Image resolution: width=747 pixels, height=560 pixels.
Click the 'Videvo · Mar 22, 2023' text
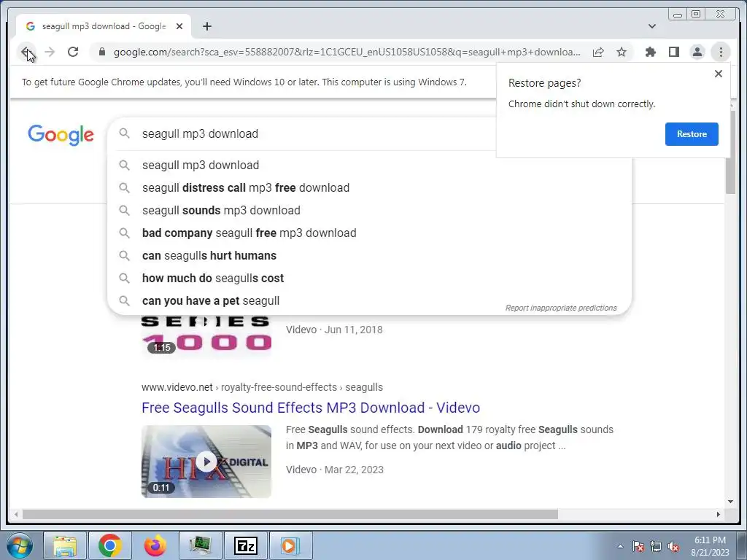[334, 470]
